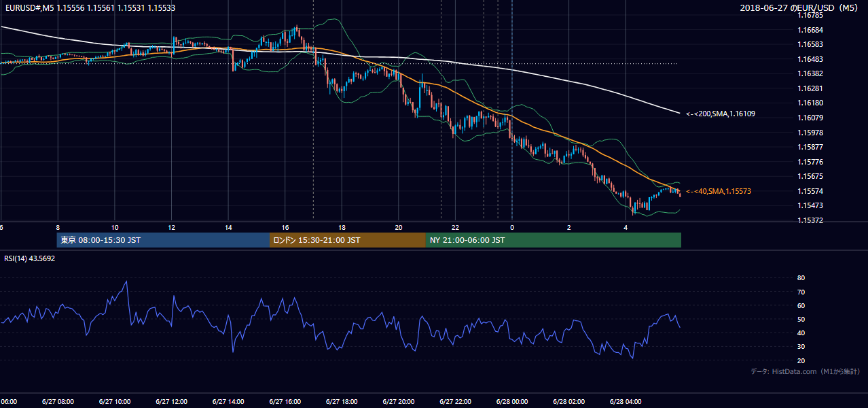This screenshot has height=408, width=868.
Task: Click RSI axis level 40
Action: pos(801,333)
